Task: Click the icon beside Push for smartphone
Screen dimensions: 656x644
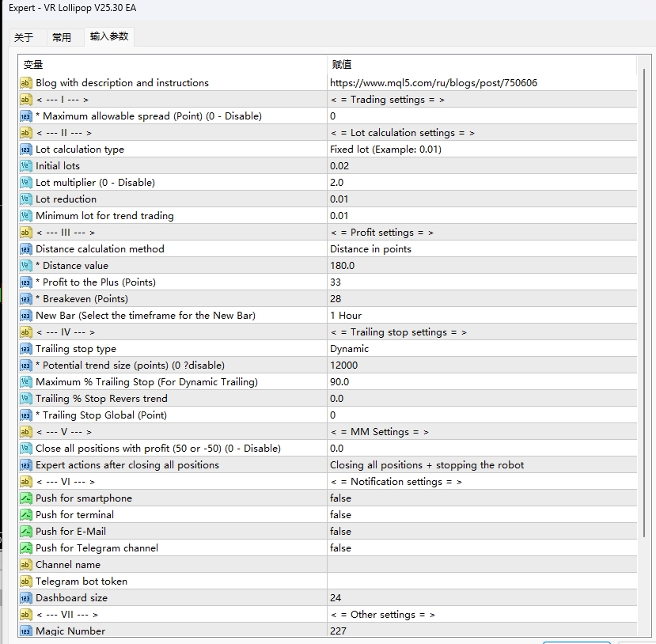Action: 25,498
